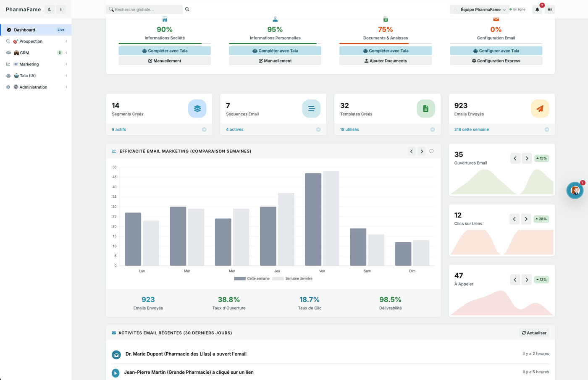588x380 pixels.
Task: Open the notifications bell
Action: click(x=537, y=9)
